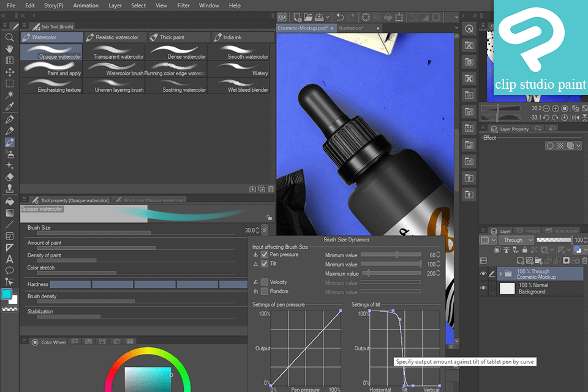Hide the Background layer
588x392 pixels.
pyautogui.click(x=483, y=288)
